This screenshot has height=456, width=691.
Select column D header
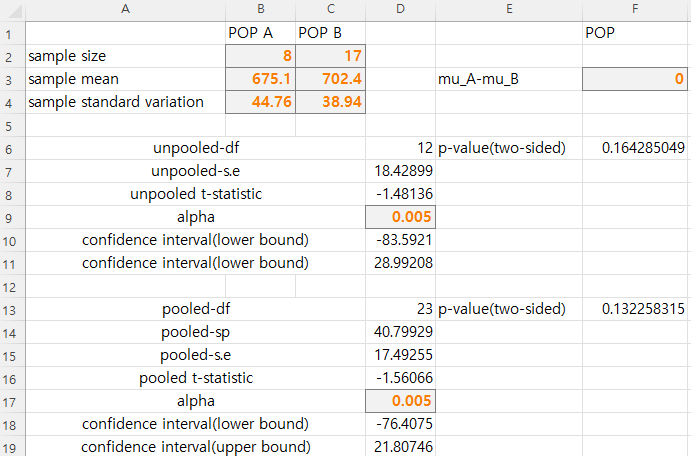point(401,9)
